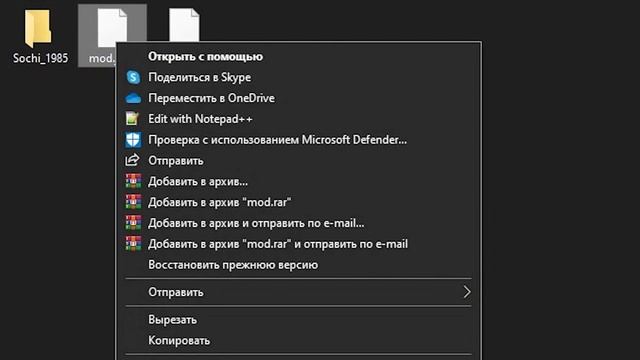The height and width of the screenshot is (360, 640).
Task: Click WinRAR icon next to Добавить в архив...
Action: pos(133,181)
